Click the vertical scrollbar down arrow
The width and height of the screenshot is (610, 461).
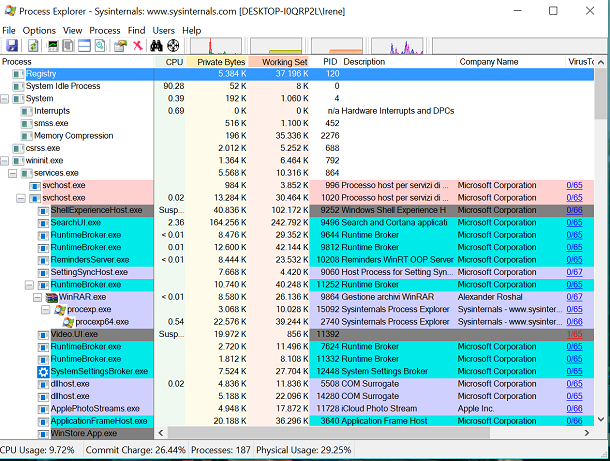click(x=601, y=419)
